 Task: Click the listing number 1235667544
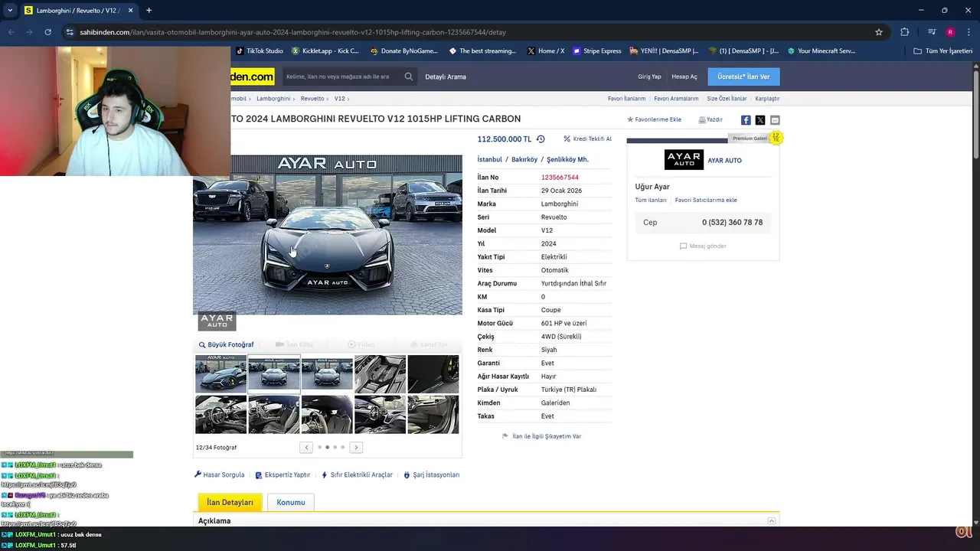560,178
